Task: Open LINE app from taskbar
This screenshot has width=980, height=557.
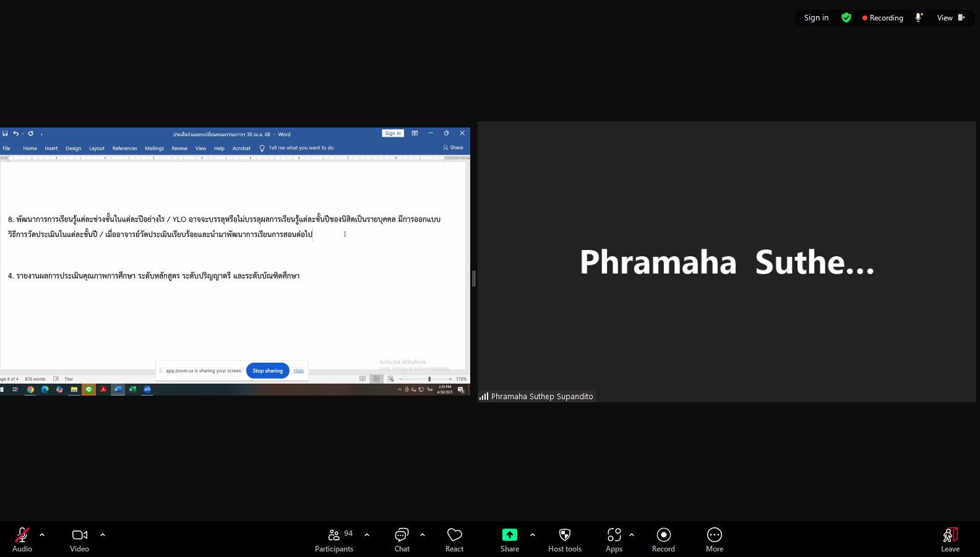Action: click(x=89, y=389)
